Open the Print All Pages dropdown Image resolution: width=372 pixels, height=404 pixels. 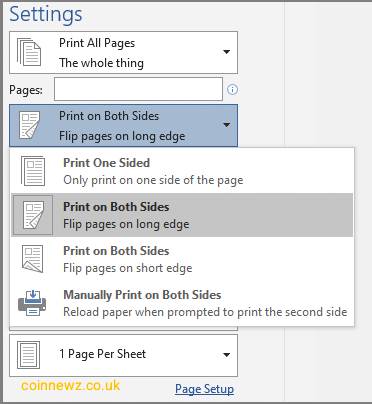(123, 52)
